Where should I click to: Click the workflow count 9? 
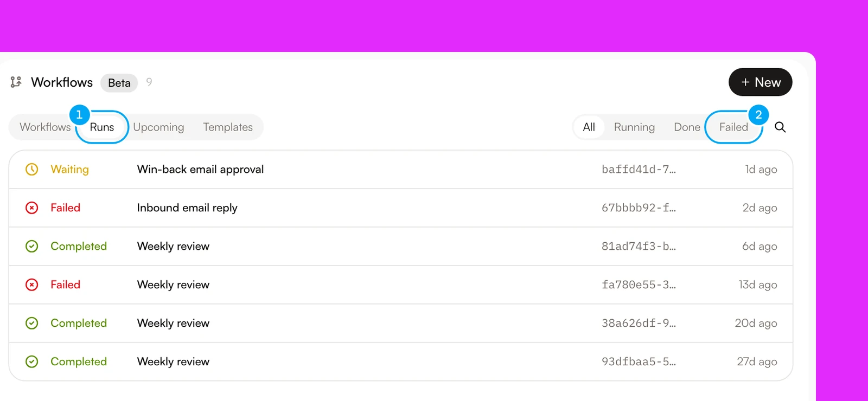pos(149,82)
